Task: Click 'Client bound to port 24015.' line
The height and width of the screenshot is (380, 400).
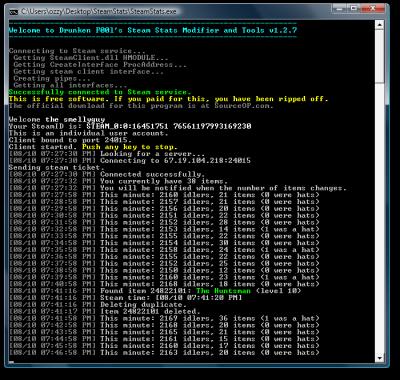Action: (x=70, y=140)
